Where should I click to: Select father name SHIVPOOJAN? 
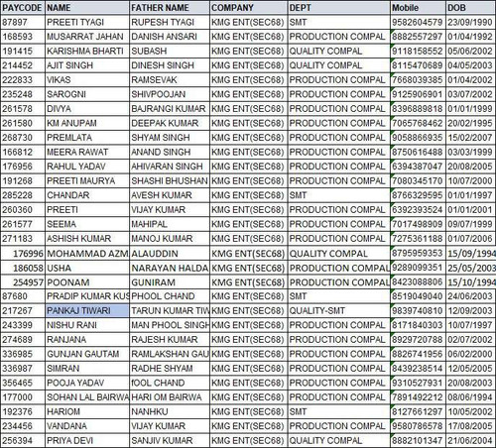170,94
